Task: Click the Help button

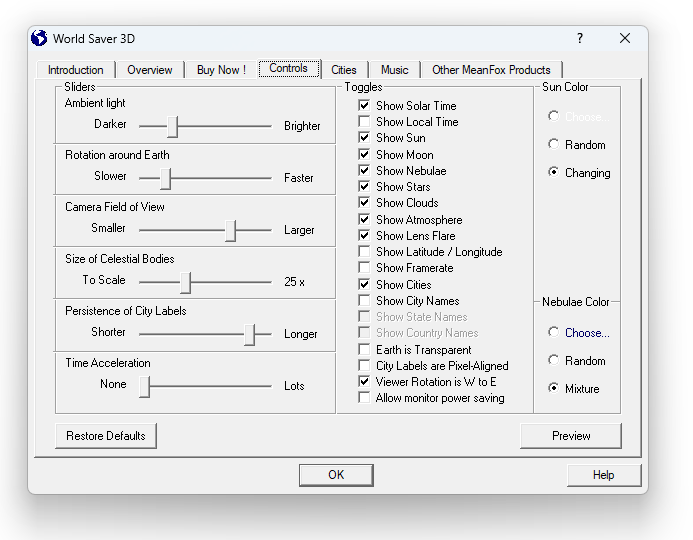Action: [604, 475]
